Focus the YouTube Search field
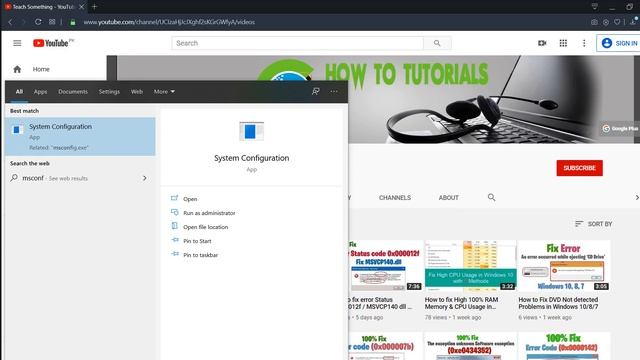Image resolution: width=640 pixels, height=360 pixels. tap(298, 43)
